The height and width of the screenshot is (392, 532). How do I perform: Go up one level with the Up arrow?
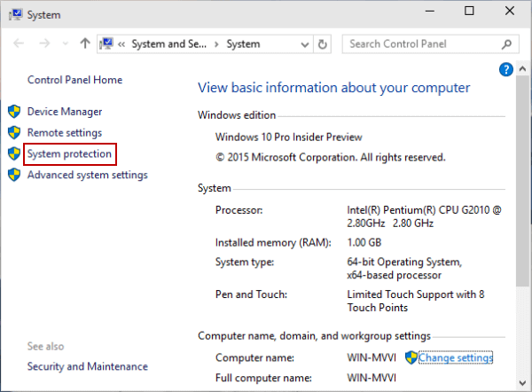coord(85,43)
